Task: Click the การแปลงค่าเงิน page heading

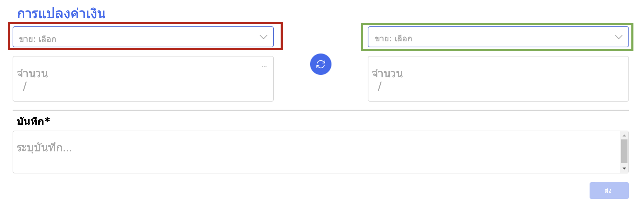Action: point(61,13)
